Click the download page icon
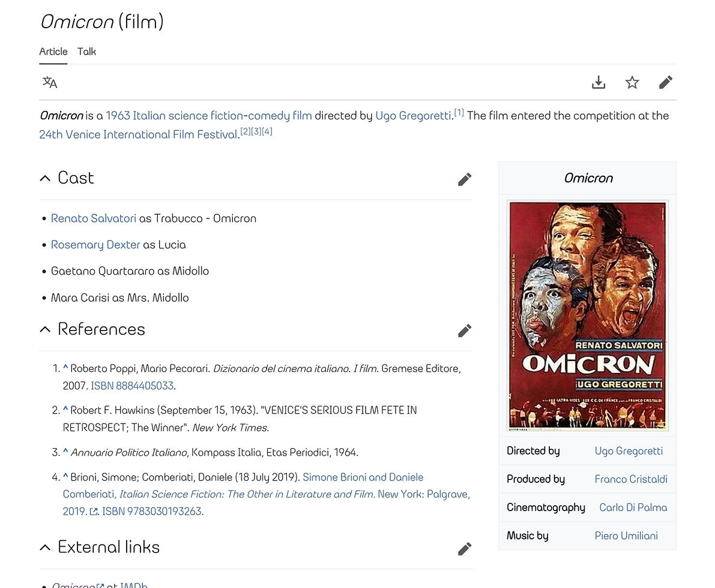The image size is (715, 588). pos(599,83)
